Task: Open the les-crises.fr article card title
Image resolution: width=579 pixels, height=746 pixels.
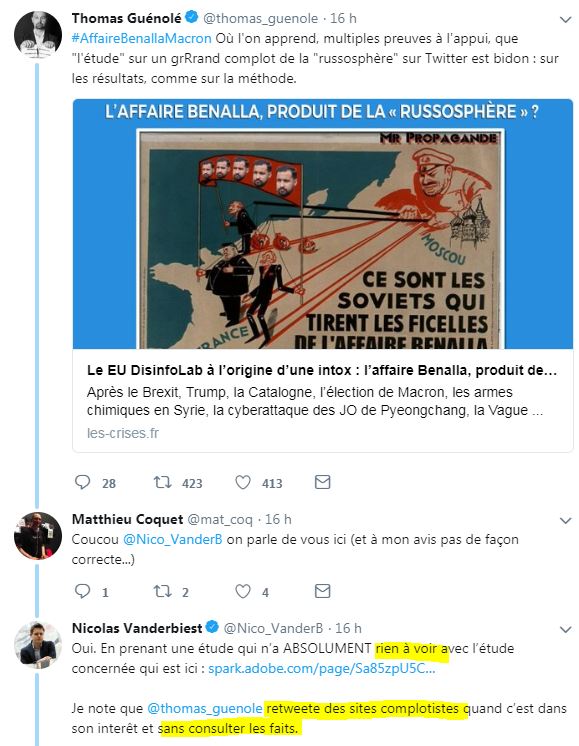Action: click(322, 370)
